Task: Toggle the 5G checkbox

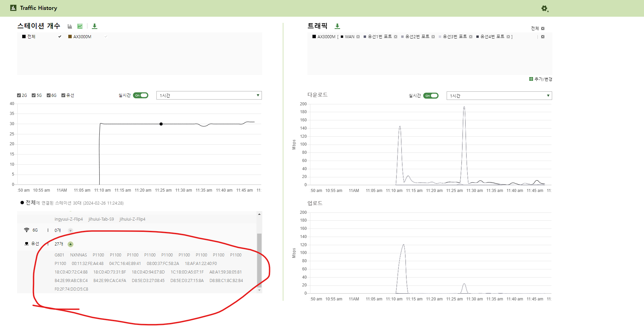Action: pos(34,95)
